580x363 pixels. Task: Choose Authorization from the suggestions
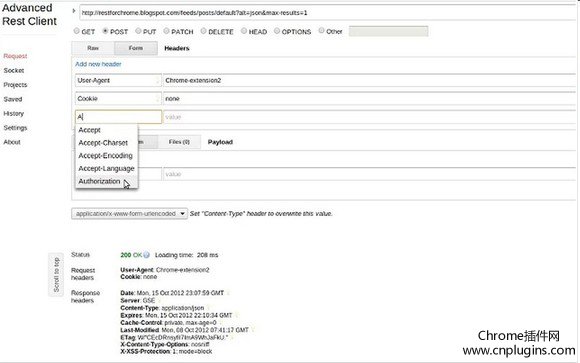coord(107,181)
